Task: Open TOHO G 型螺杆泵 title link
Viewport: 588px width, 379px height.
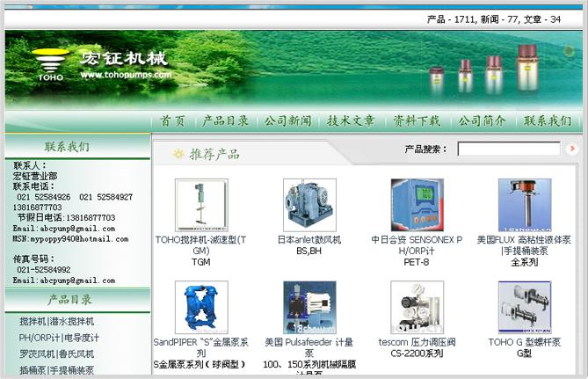Action: (x=524, y=342)
